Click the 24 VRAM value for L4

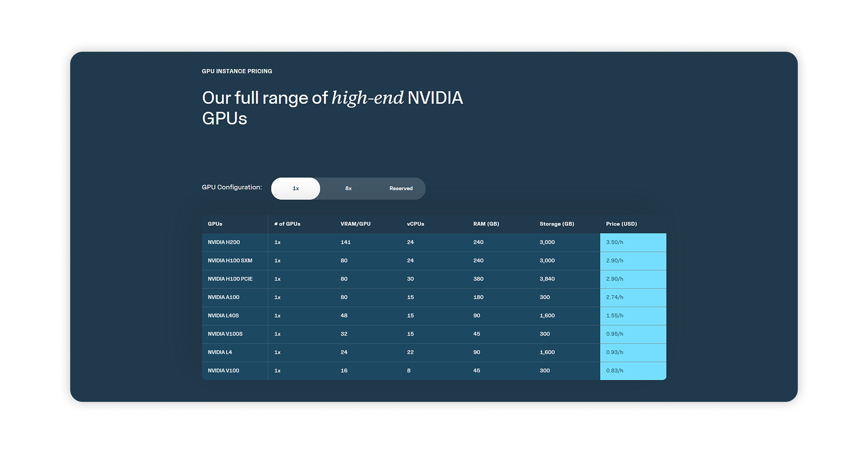pyautogui.click(x=344, y=352)
